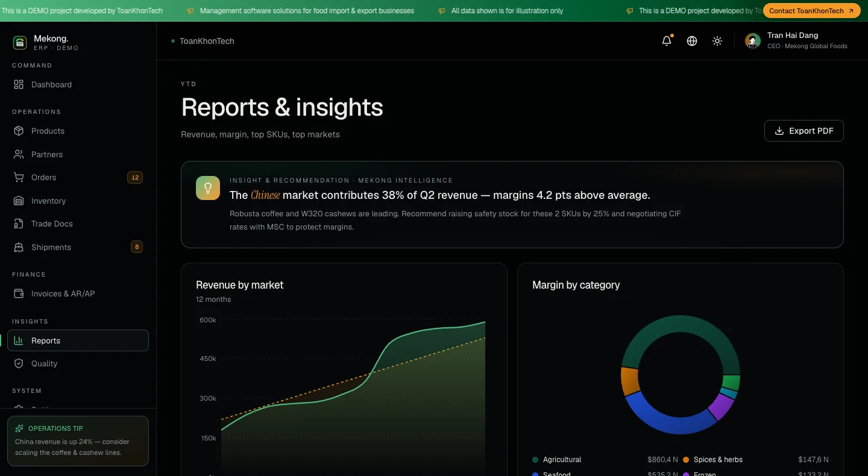Click the Operations Tip China revenue text
The height and width of the screenshot is (476, 868).
(72, 447)
